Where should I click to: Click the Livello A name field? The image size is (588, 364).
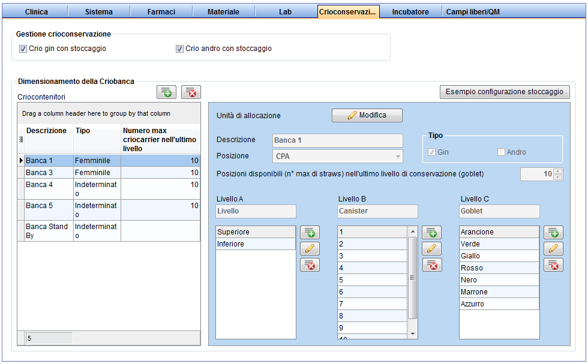click(x=256, y=211)
